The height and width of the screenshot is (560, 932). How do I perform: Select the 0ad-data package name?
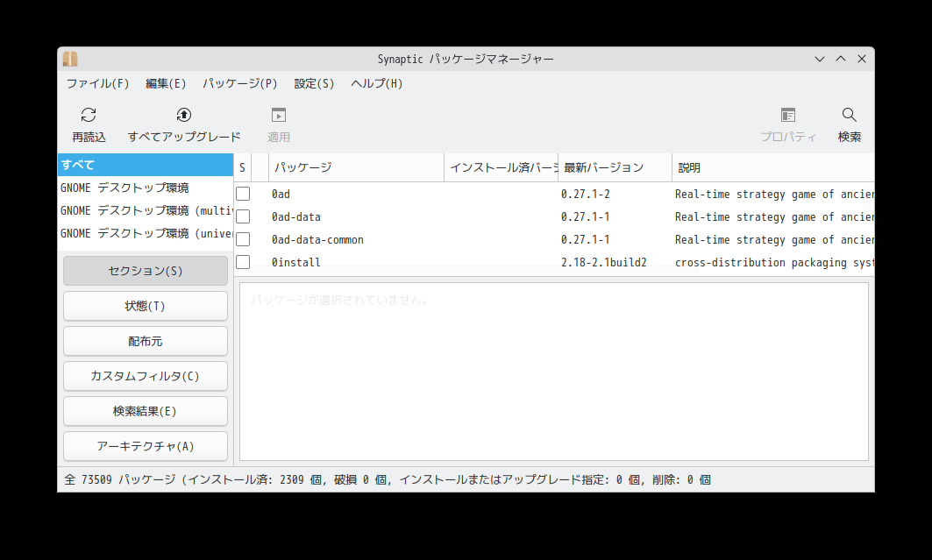click(x=296, y=216)
